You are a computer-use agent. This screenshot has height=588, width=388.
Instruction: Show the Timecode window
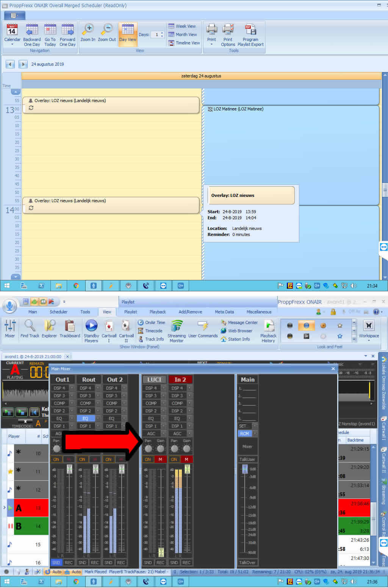[x=150, y=331]
